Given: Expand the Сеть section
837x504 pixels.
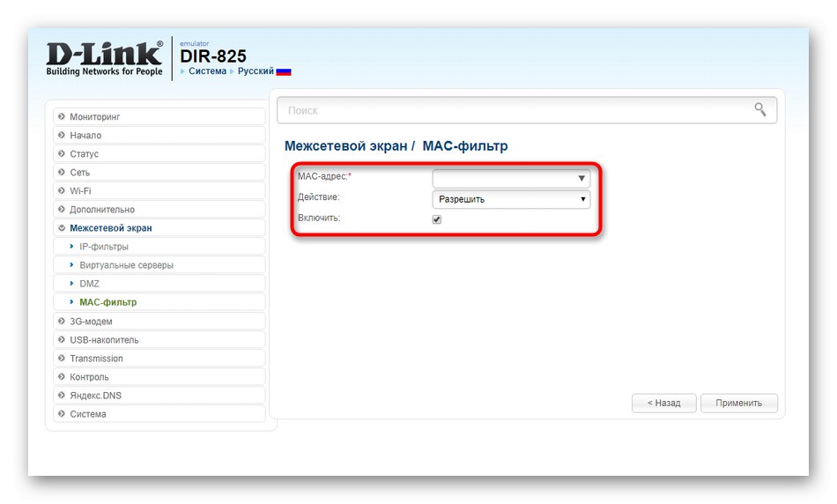Looking at the screenshot, I should (x=159, y=173).
